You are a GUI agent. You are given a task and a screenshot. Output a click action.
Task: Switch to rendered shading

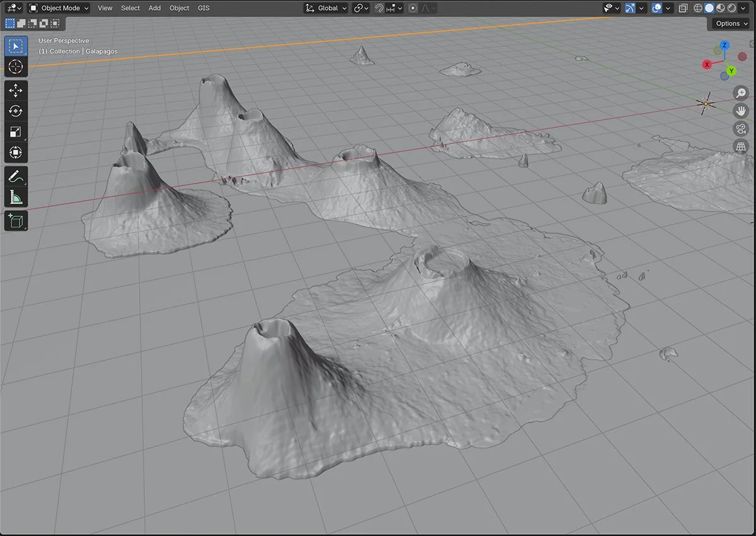(x=732, y=8)
